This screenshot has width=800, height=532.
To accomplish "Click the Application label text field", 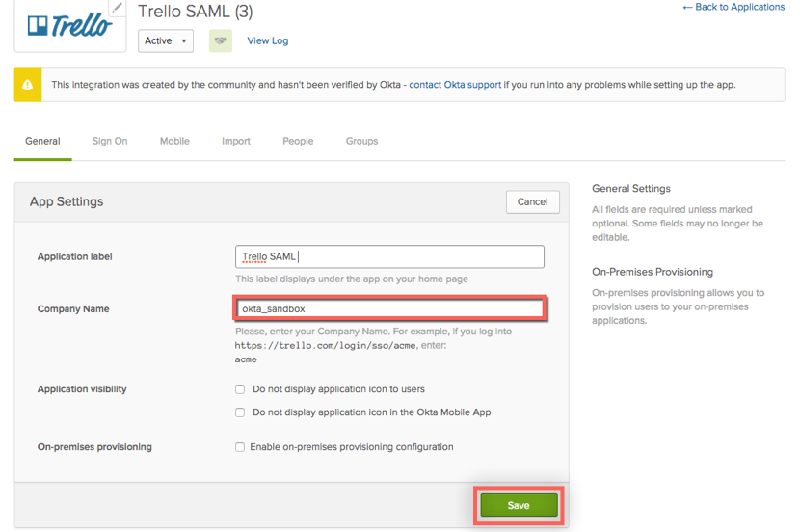I will click(389, 256).
